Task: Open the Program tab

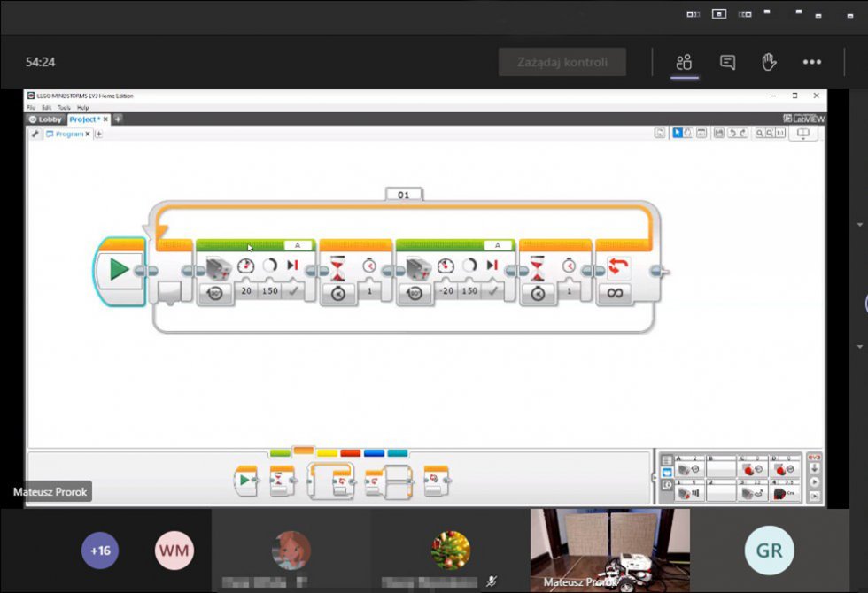Action: pos(67,135)
